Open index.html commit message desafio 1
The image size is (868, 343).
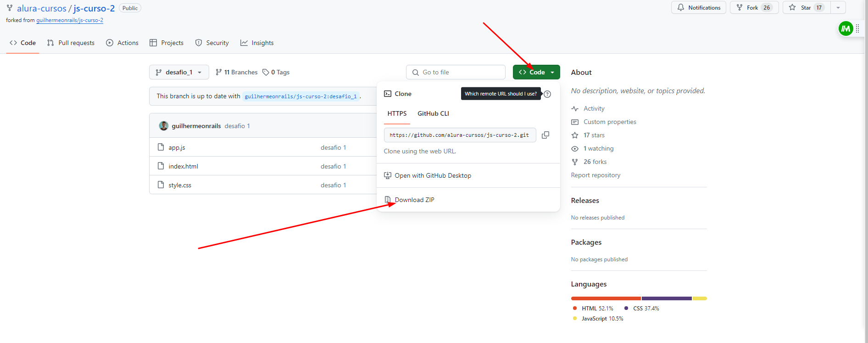[333, 166]
